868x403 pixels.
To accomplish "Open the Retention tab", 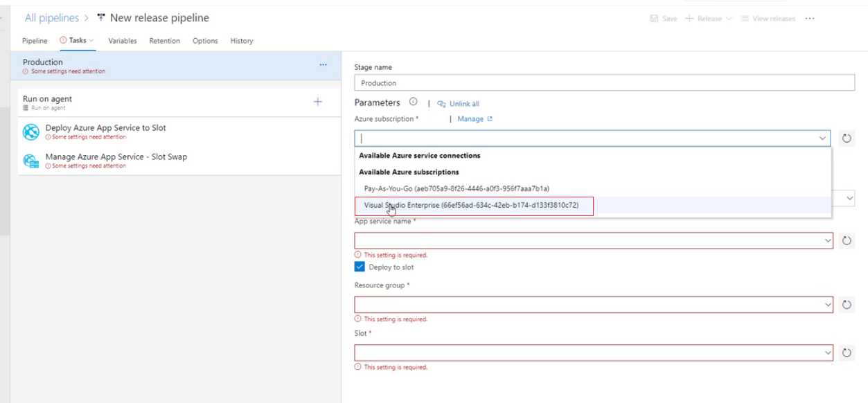I will tap(165, 41).
